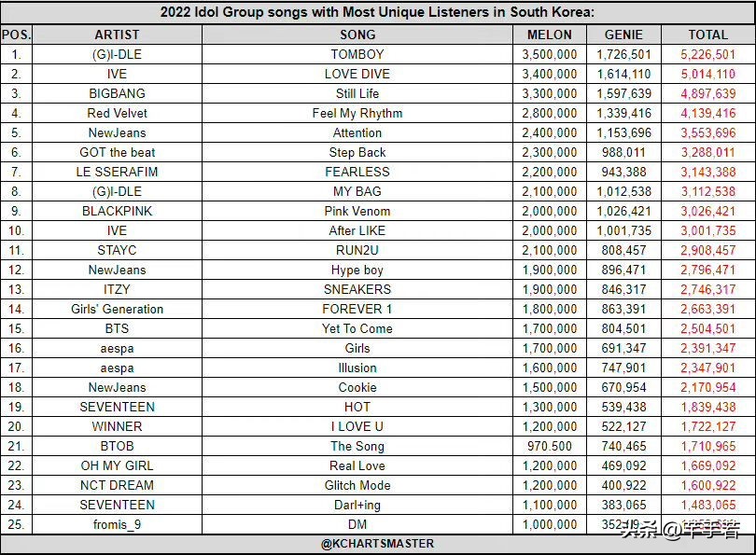
Task: Click the LE SSERAFIM artist cell
Action: pyautogui.click(x=117, y=172)
